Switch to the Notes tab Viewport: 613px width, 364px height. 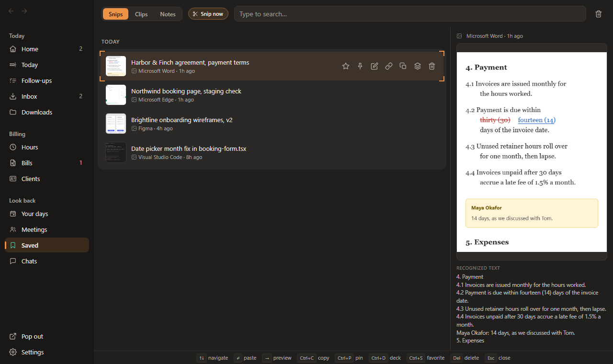[x=168, y=14]
